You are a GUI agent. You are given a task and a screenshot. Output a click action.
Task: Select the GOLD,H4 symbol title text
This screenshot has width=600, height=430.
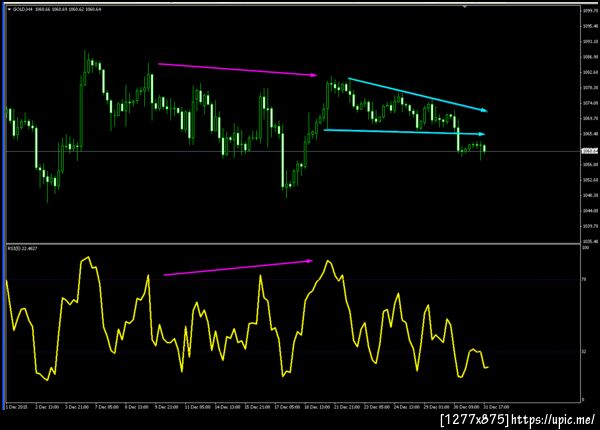(x=22, y=9)
